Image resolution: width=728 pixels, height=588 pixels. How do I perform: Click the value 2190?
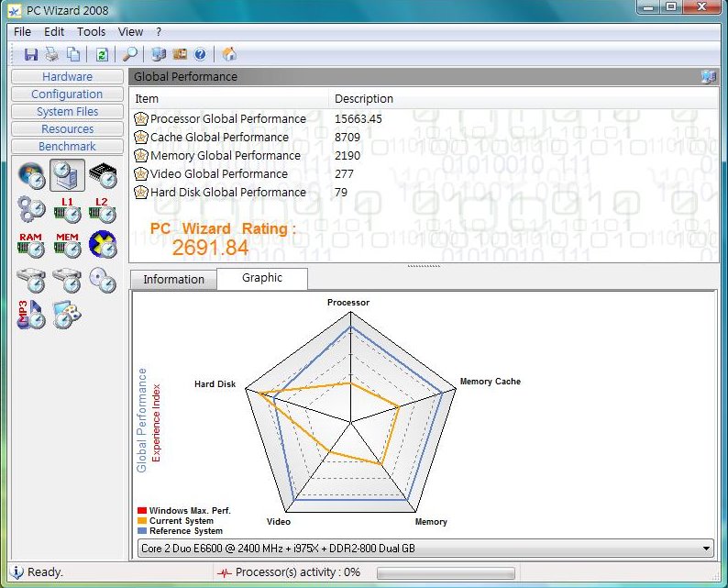(347, 156)
